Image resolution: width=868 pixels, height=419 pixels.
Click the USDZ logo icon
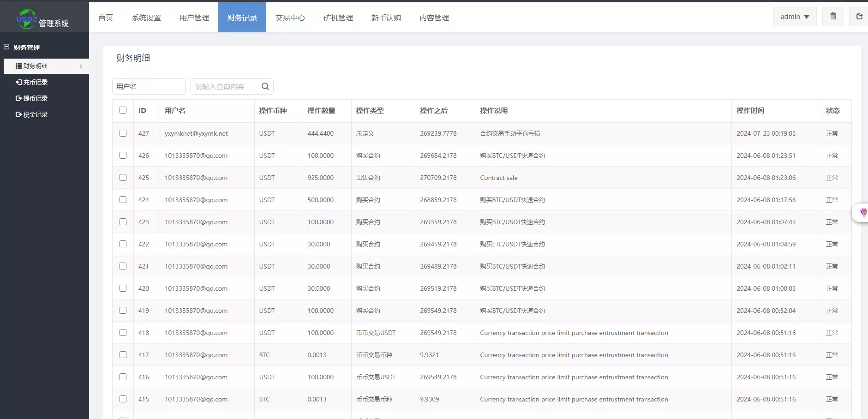click(26, 19)
